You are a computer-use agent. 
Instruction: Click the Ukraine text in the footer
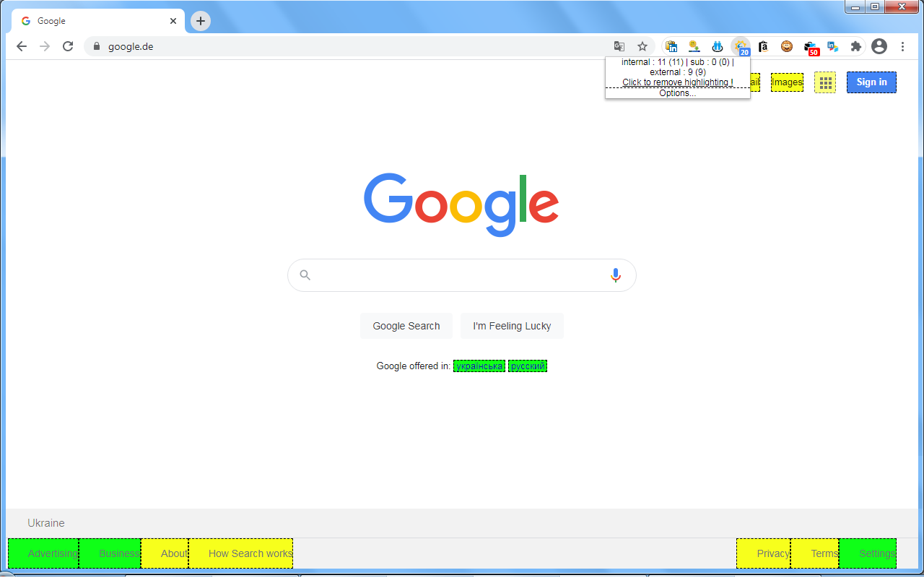[x=46, y=523]
